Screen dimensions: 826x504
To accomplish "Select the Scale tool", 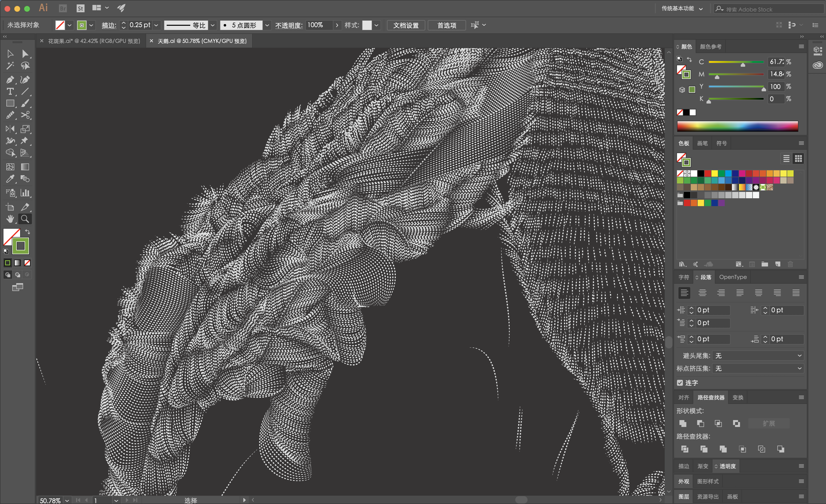I will tap(25, 129).
